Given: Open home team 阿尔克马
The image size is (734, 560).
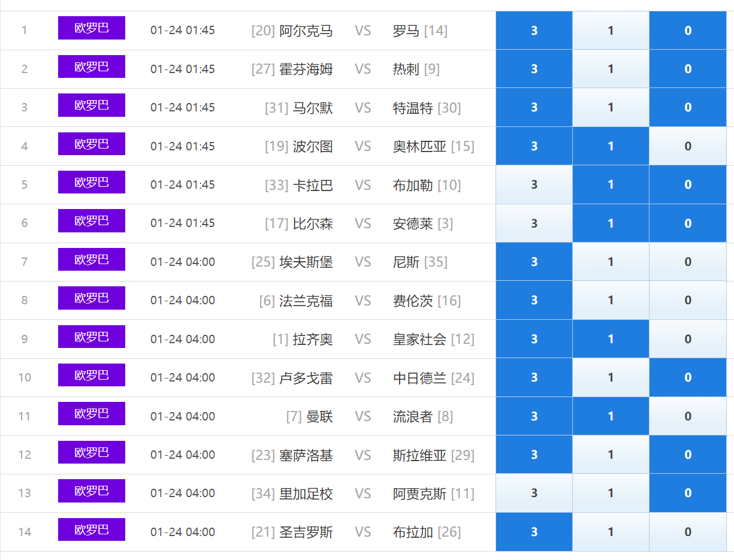Looking at the screenshot, I should click(x=306, y=31).
